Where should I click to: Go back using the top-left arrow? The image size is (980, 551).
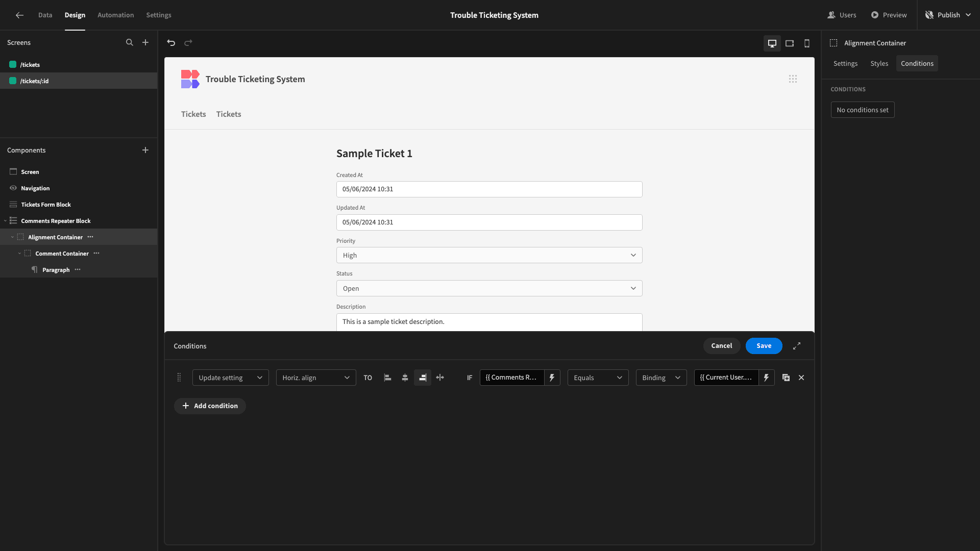coord(19,15)
